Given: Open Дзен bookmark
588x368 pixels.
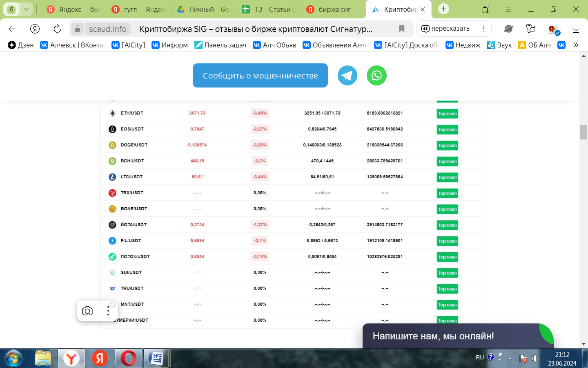Looking at the screenshot, I should [21, 45].
